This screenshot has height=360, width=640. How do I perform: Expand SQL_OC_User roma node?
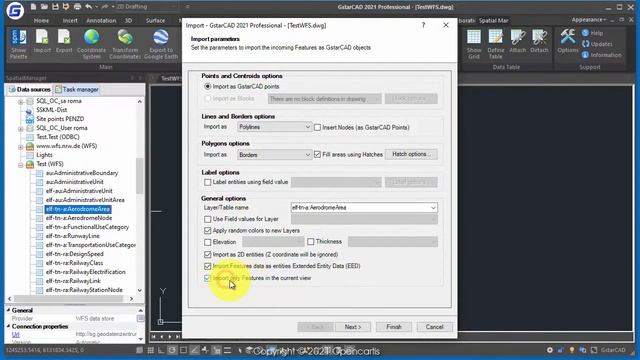(20, 129)
